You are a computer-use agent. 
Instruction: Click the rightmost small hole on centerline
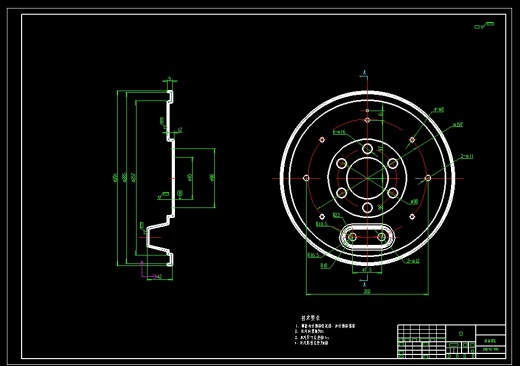[x=428, y=178]
